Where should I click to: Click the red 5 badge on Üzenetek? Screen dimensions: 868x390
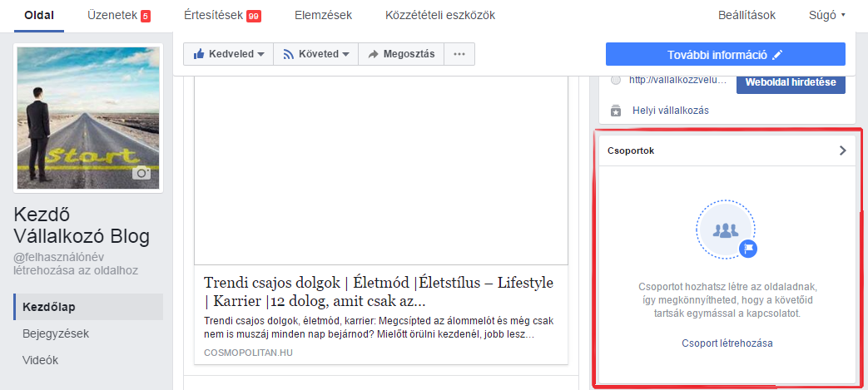(145, 16)
